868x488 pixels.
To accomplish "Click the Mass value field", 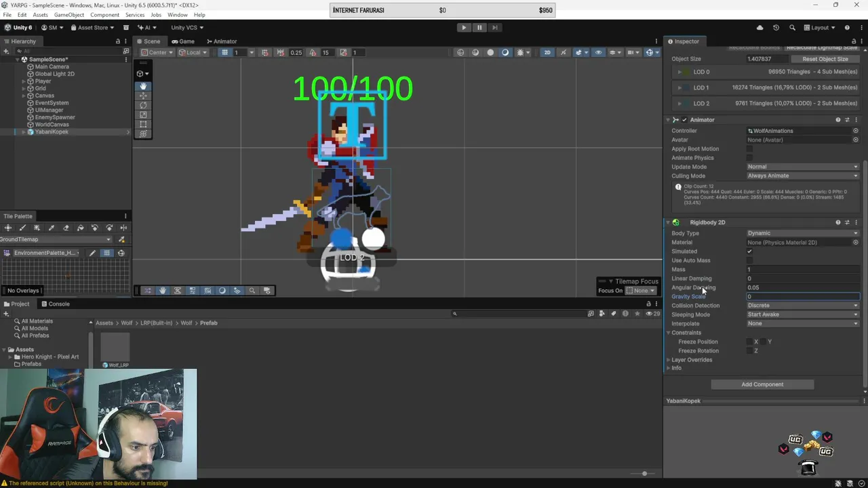I will (803, 270).
